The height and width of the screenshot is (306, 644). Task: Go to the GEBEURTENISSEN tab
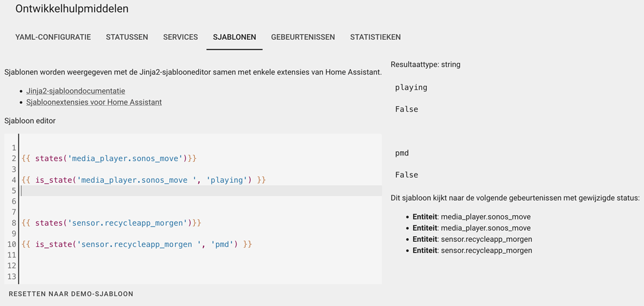click(303, 37)
